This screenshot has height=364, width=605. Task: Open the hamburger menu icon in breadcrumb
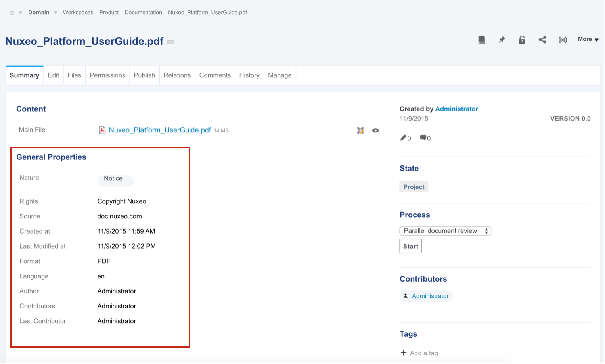[x=12, y=13]
